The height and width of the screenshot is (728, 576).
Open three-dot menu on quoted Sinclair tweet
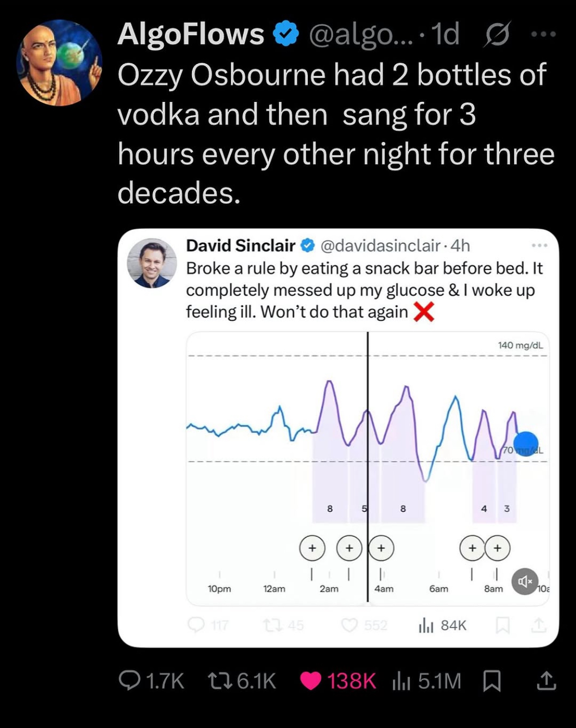point(540,246)
